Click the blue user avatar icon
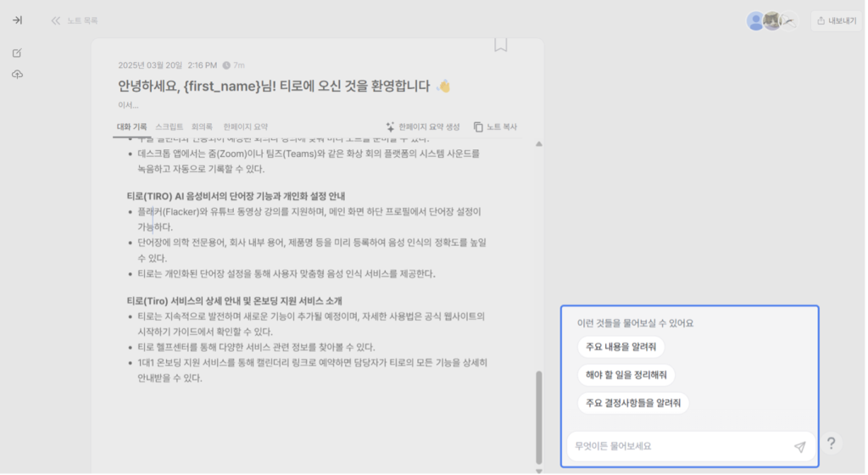The height and width of the screenshot is (475, 868). pos(754,21)
